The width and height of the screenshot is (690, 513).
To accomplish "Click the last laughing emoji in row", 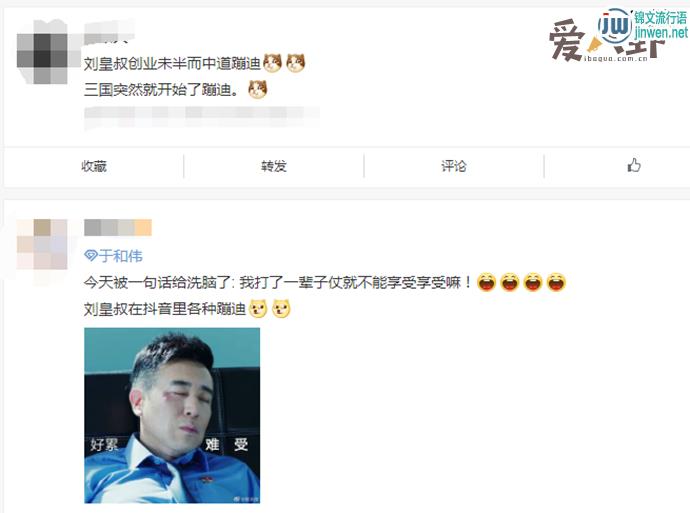I will click(556, 282).
